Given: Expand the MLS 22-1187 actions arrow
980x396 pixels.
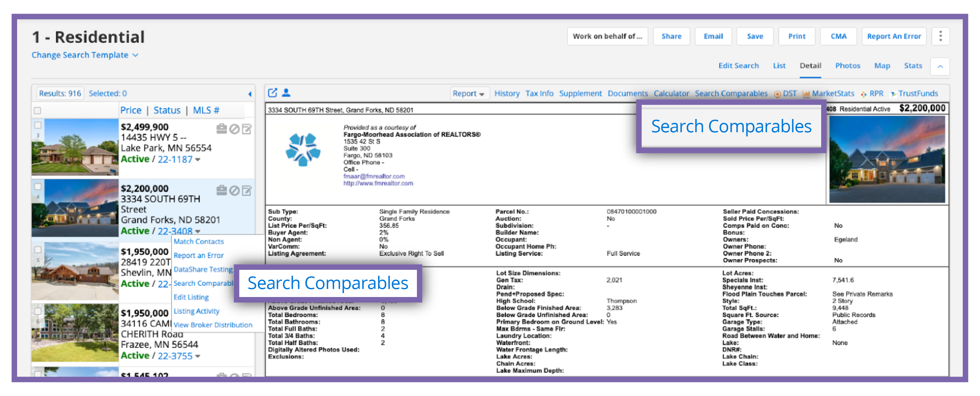Looking at the screenshot, I should pos(198,160).
